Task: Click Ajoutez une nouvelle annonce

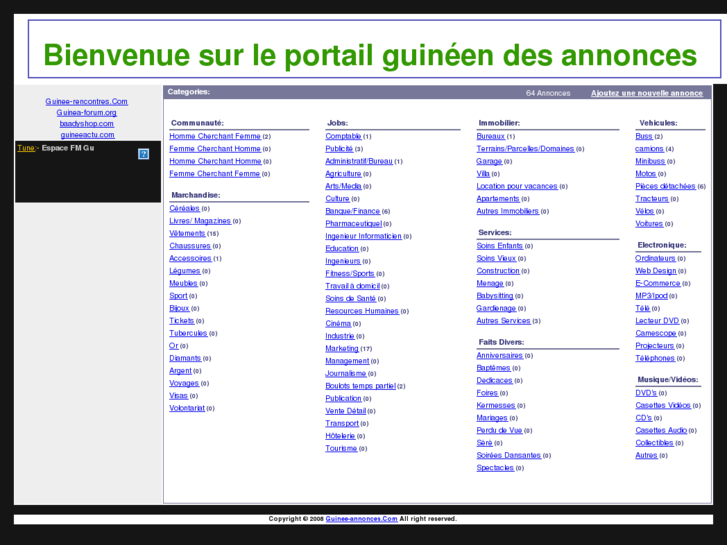Action: pyautogui.click(x=647, y=93)
